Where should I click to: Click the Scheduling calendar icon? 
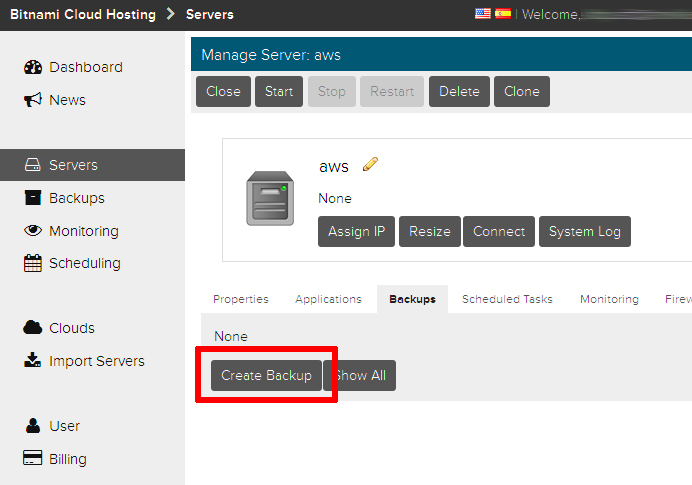[33, 263]
